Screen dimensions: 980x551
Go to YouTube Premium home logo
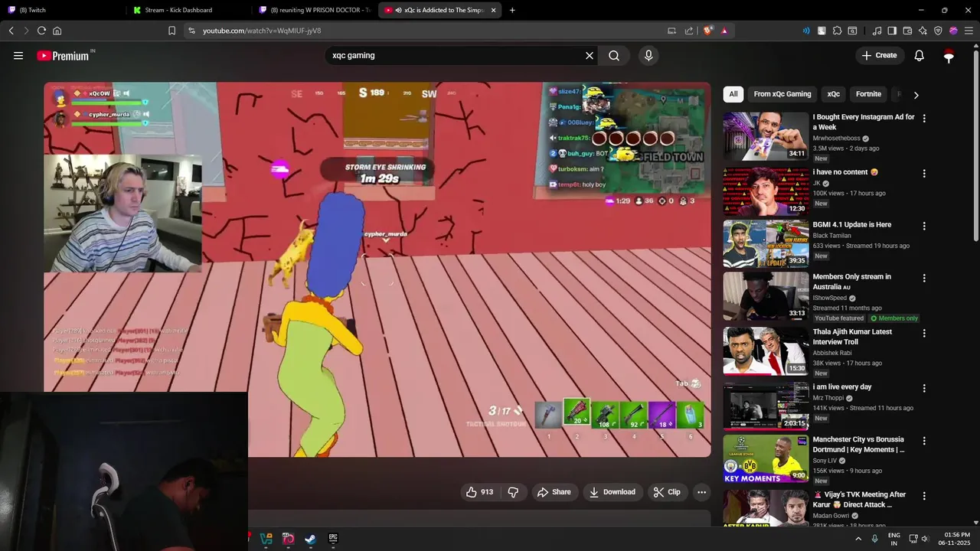(64, 56)
